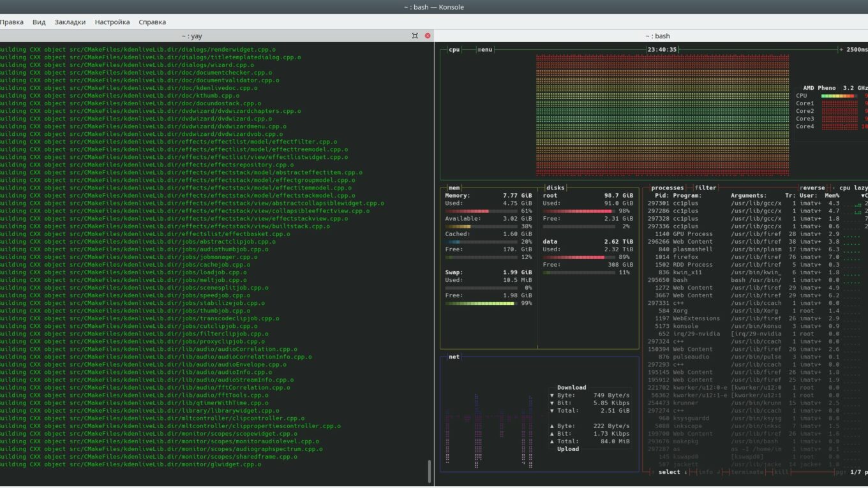Click the select down arrow in processes footer
Screen dimensions: 868x488
click(x=673, y=472)
